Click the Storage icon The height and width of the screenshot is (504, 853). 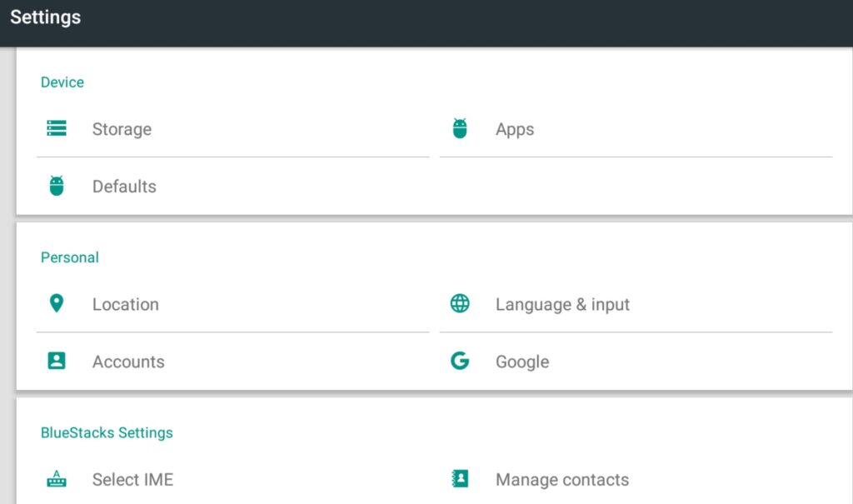click(x=57, y=128)
